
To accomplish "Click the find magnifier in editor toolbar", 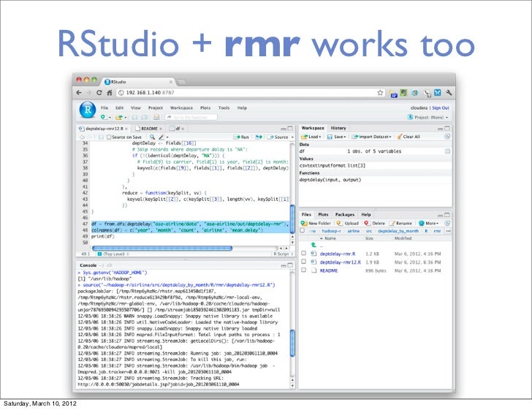I will [152, 137].
